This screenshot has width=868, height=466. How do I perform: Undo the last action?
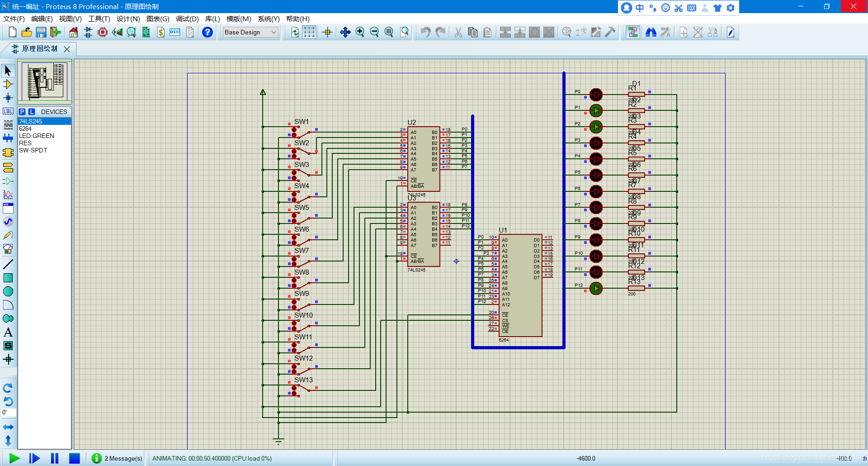click(425, 32)
